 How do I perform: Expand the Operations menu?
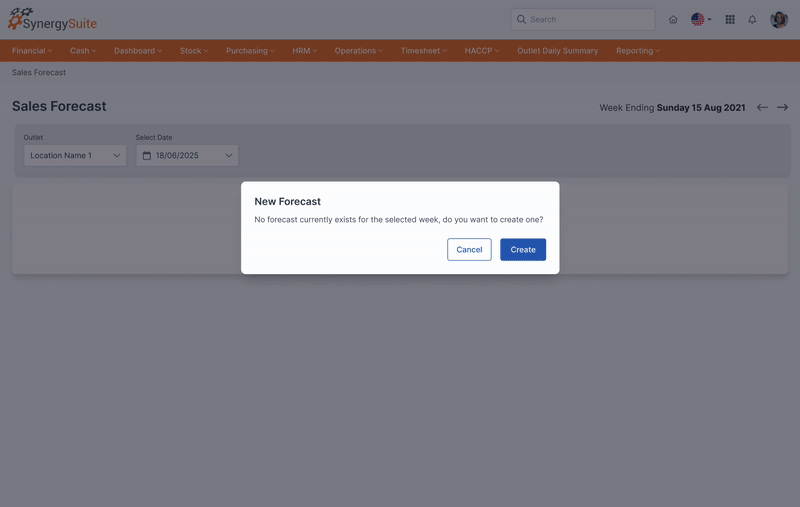[x=358, y=50]
